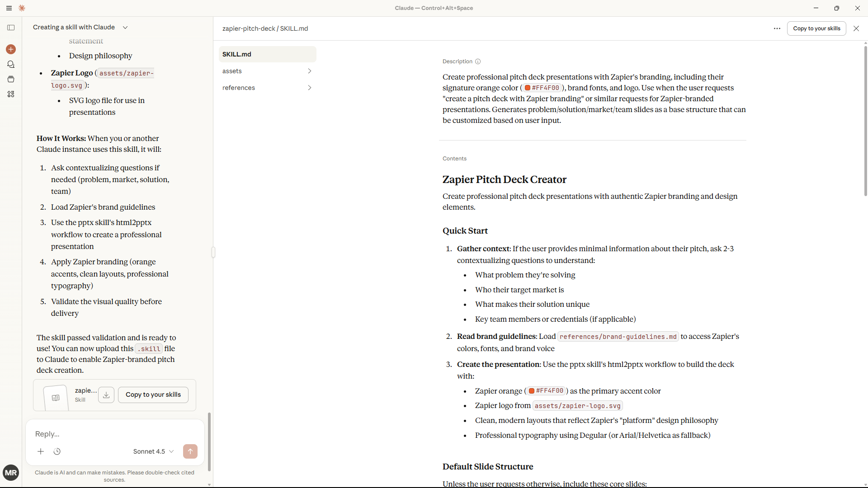This screenshot has width=868, height=488.
Task: Click Copy to your skills in header
Action: pyautogui.click(x=816, y=28)
